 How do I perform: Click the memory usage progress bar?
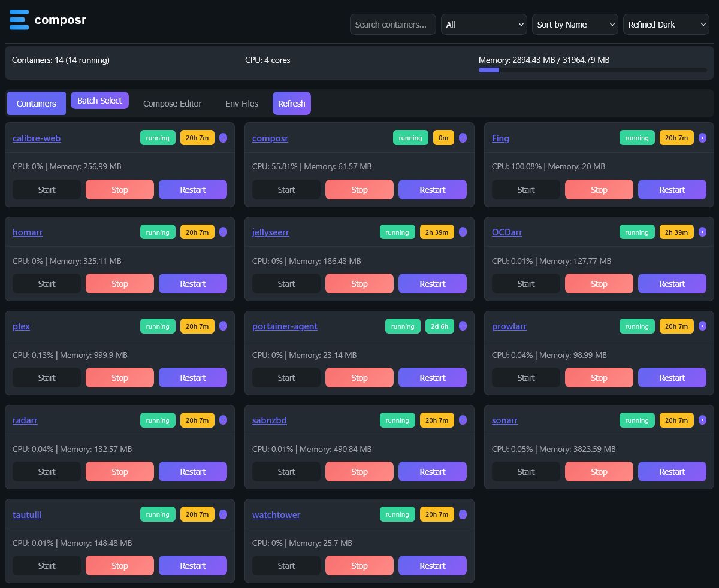pos(593,70)
